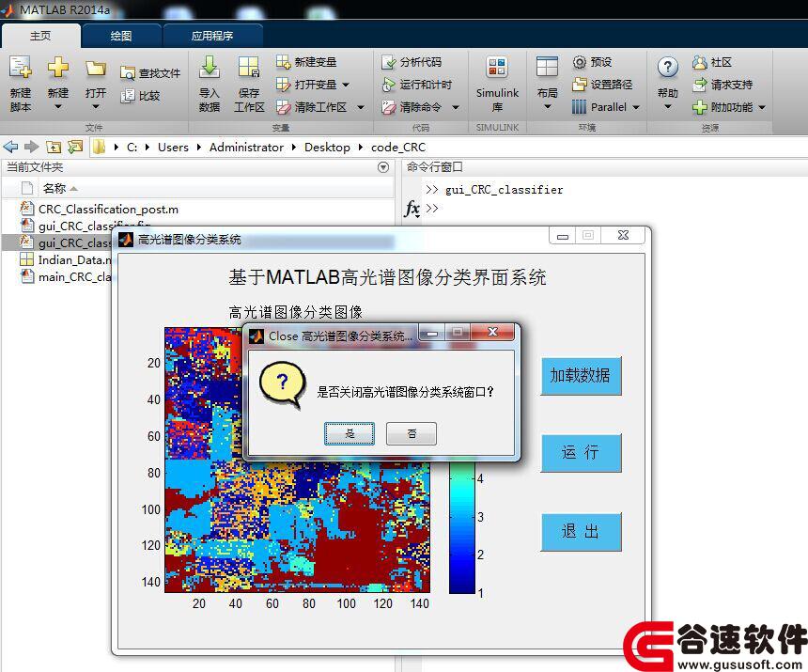
Task: Click the fx function browser icon
Action: pos(412,209)
